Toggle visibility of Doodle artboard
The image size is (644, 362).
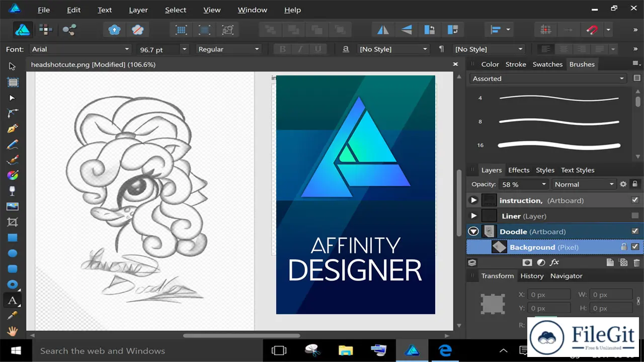[635, 231]
